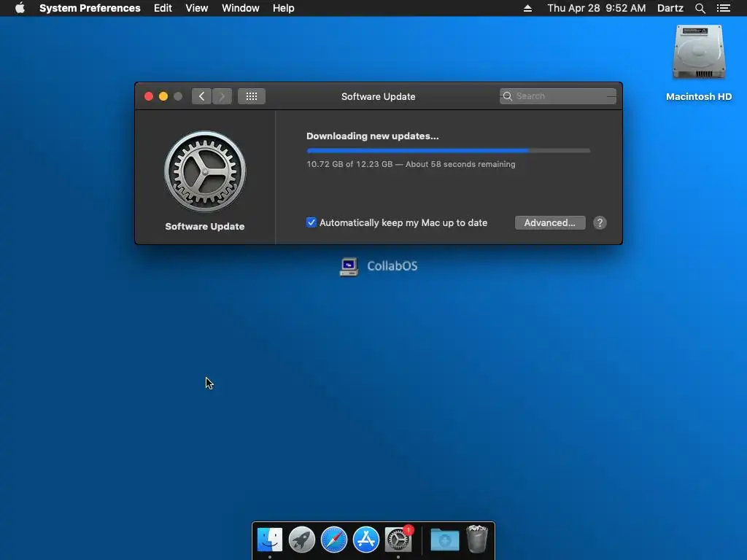Click the Software Update window title
This screenshot has height=560, width=747.
point(379,96)
